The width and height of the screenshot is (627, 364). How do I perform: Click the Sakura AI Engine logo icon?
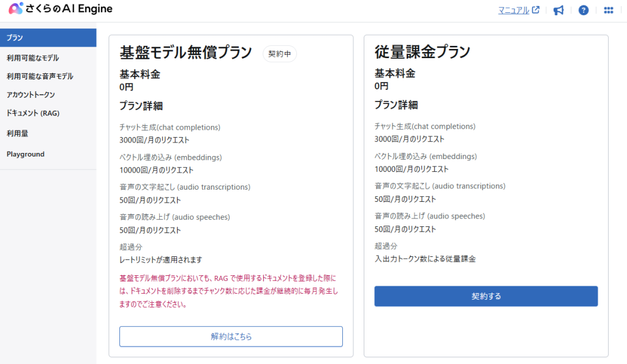coord(16,10)
